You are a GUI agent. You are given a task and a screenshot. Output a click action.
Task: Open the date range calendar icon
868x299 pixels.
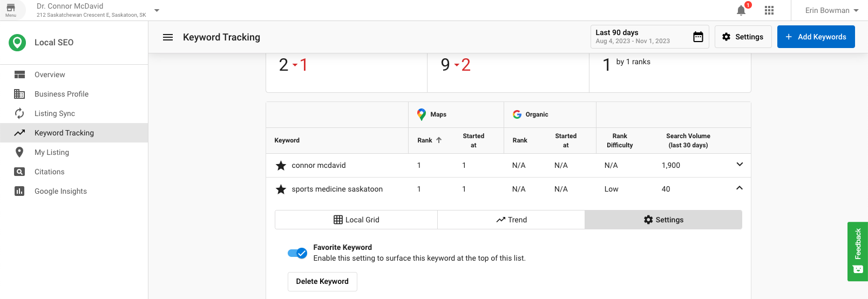pyautogui.click(x=698, y=37)
